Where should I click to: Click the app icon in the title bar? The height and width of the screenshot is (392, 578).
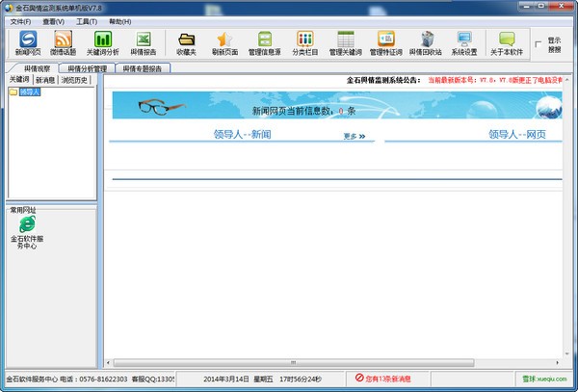(8, 8)
